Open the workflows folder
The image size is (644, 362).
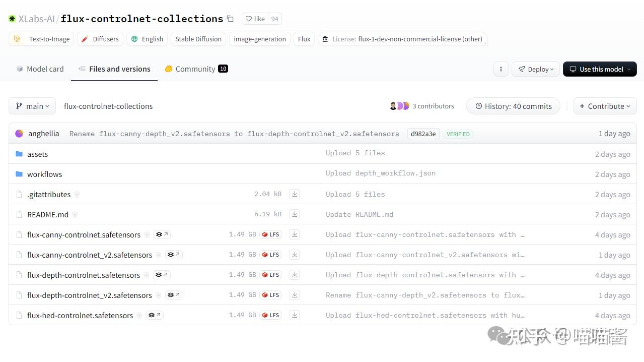(x=44, y=174)
